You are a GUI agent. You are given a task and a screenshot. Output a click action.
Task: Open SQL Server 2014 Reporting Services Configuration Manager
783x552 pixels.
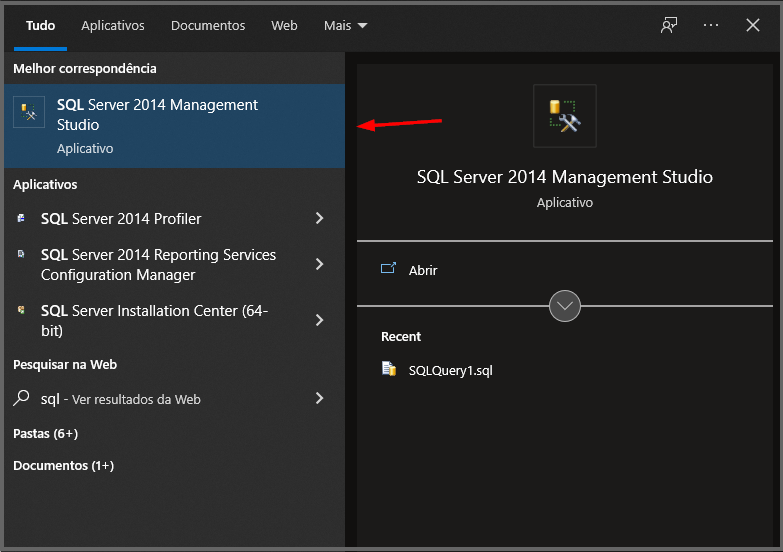(x=174, y=264)
